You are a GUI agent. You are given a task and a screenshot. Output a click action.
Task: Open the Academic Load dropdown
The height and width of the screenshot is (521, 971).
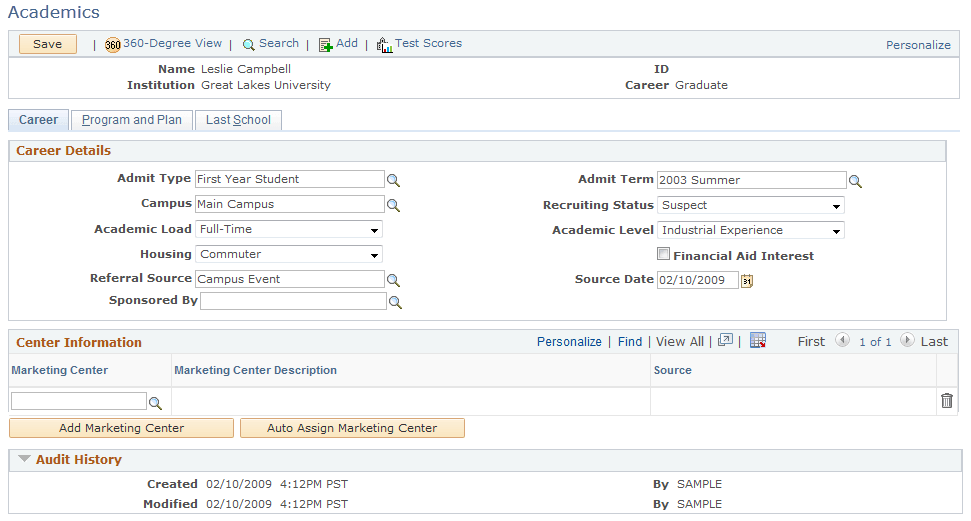289,229
